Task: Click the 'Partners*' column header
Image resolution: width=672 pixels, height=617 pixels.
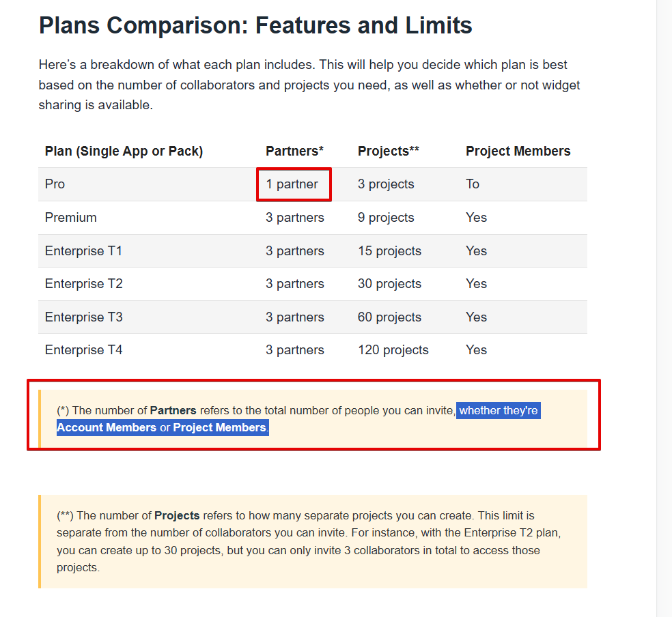Action: click(294, 151)
